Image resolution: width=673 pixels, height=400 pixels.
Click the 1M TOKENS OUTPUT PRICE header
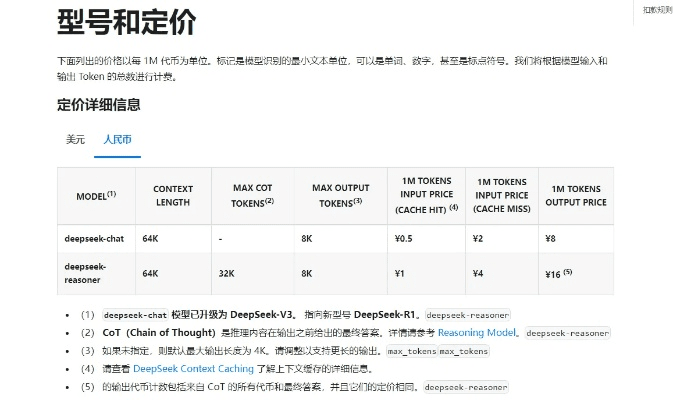575,195
